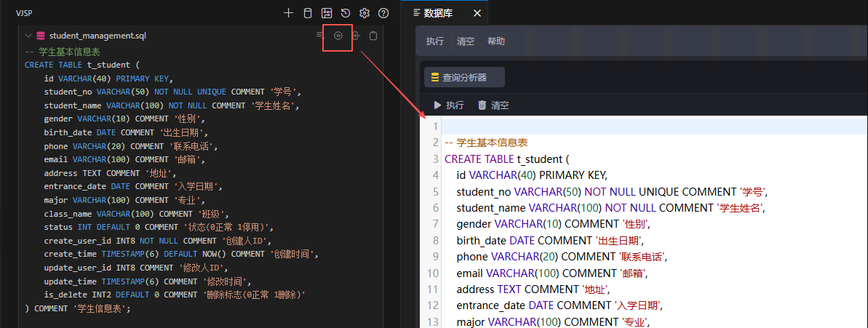
Task: Run student_management.sql with the play icon
Action: tap(338, 36)
